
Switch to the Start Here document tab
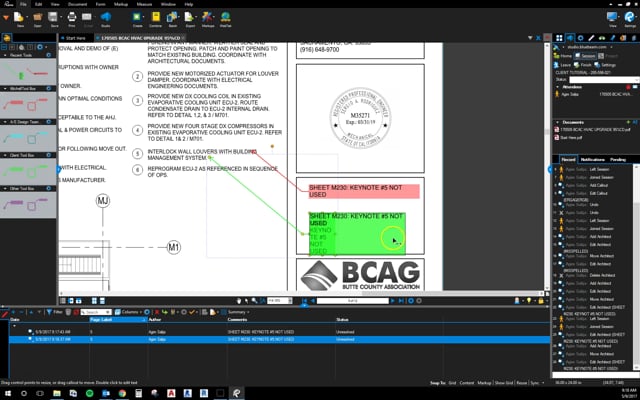(x=76, y=38)
